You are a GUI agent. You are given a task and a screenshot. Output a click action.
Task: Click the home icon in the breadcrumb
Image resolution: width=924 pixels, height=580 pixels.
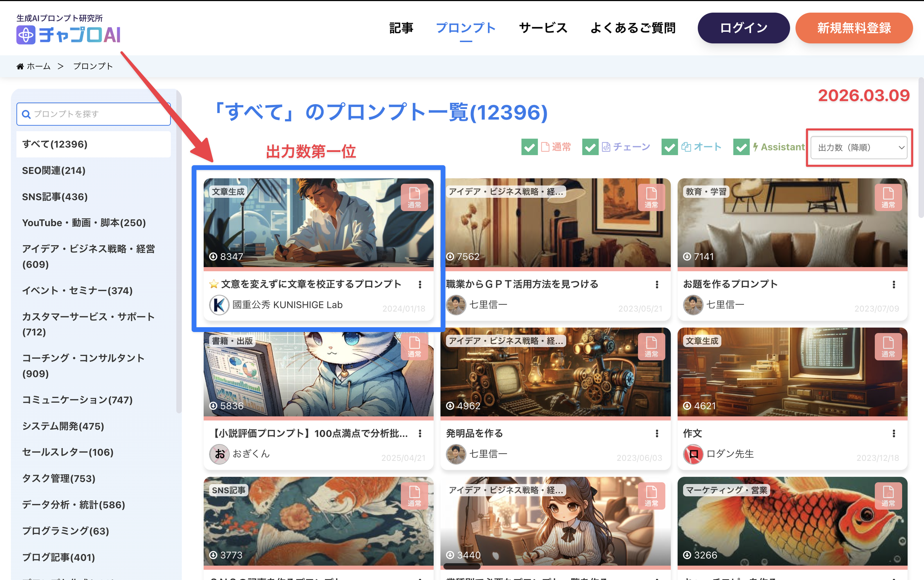tap(20, 66)
